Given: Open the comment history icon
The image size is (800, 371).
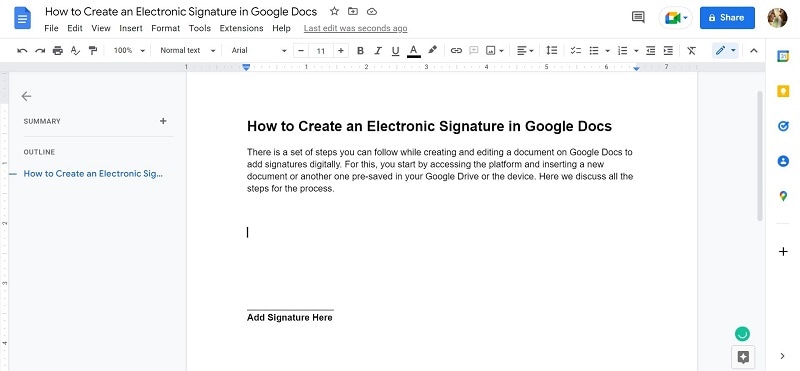Looking at the screenshot, I should click(638, 17).
